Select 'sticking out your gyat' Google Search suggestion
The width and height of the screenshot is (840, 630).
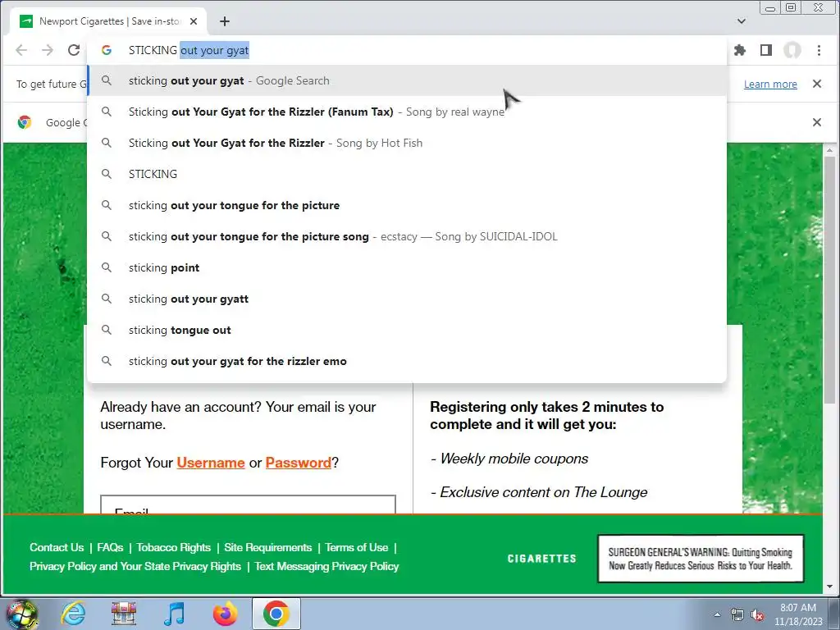(x=407, y=81)
